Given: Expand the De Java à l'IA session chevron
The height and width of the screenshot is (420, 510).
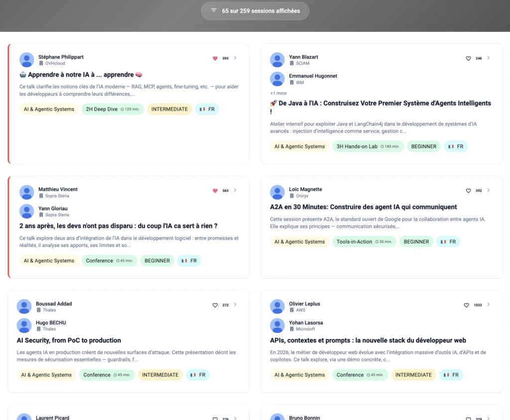Looking at the screenshot, I should [x=488, y=58].
